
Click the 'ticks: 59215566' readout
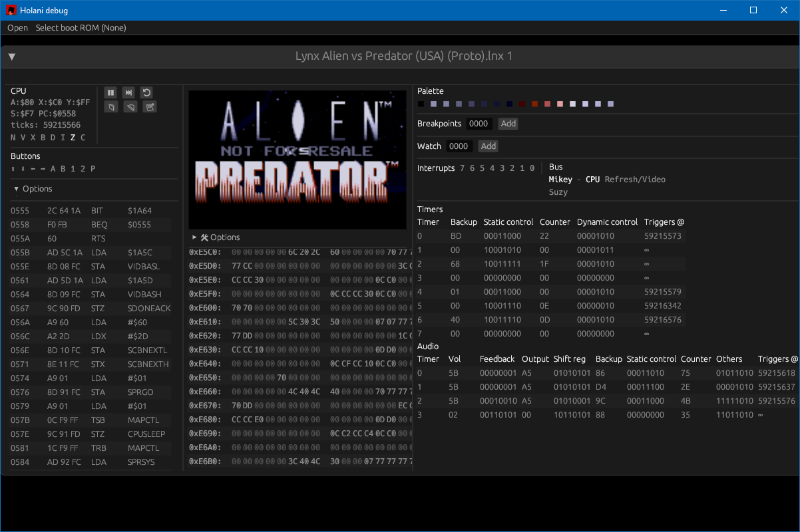[46, 125]
